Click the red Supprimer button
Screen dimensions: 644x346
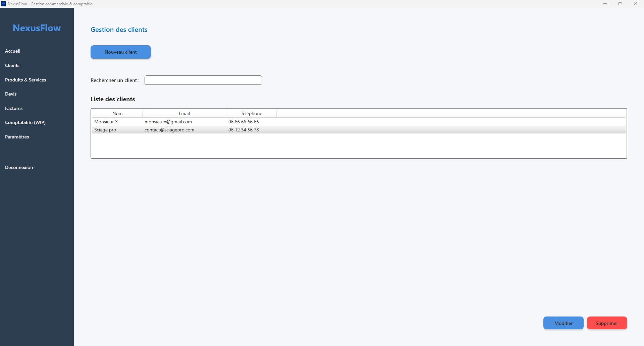607,323
